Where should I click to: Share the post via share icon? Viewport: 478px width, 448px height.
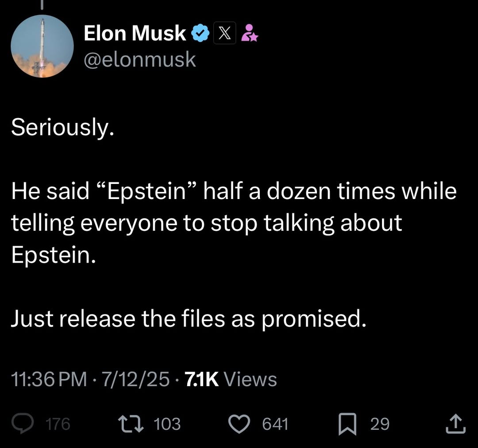pyautogui.click(x=456, y=424)
